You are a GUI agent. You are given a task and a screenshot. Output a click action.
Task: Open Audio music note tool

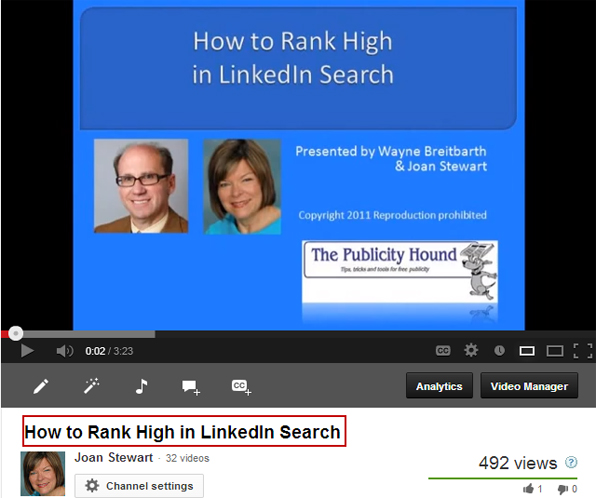pyautogui.click(x=141, y=386)
